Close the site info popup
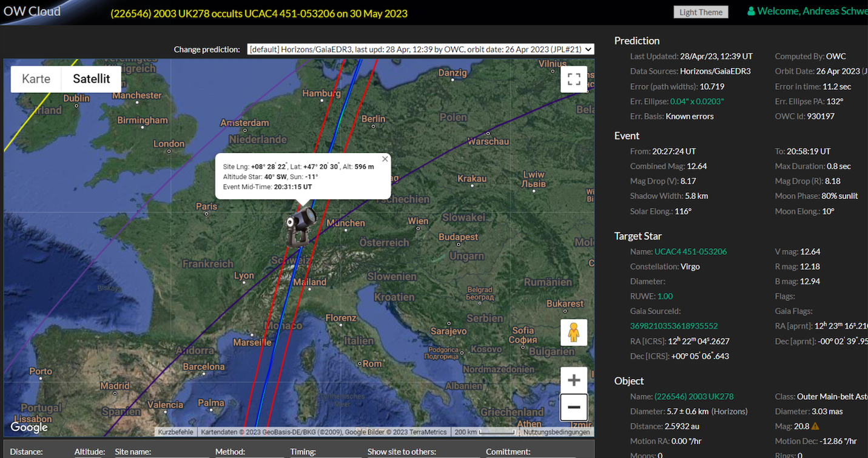Image resolution: width=868 pixels, height=458 pixels. (x=385, y=160)
